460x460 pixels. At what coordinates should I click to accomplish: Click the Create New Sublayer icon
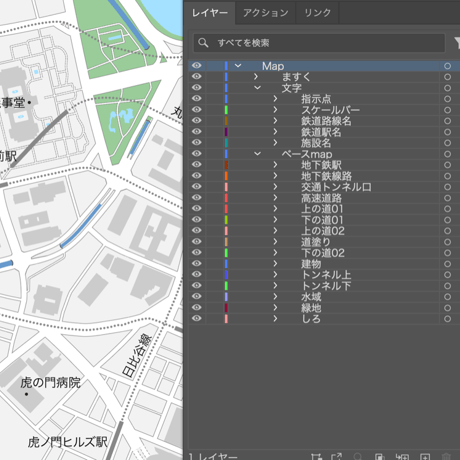click(402, 457)
